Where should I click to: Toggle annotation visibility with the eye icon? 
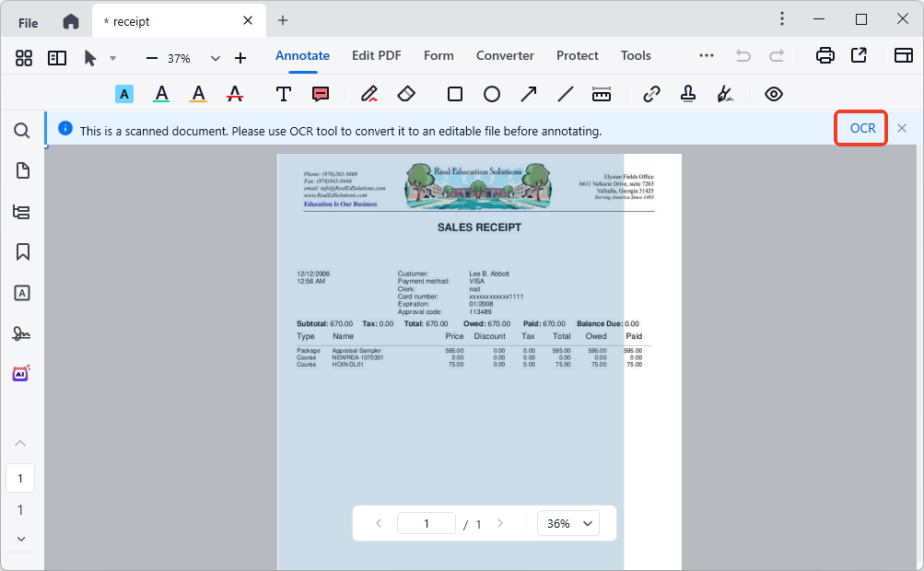tap(774, 93)
